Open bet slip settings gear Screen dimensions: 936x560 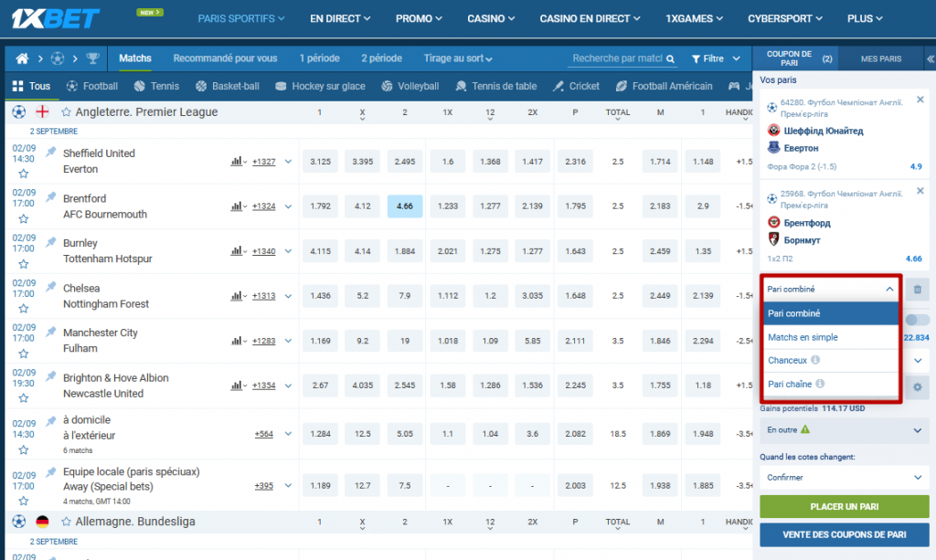point(918,387)
